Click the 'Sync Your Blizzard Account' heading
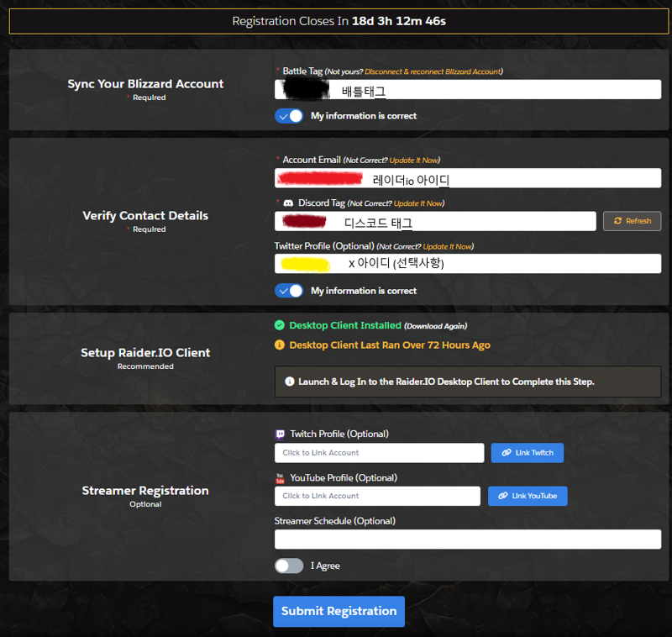This screenshot has width=672, height=637. (145, 83)
